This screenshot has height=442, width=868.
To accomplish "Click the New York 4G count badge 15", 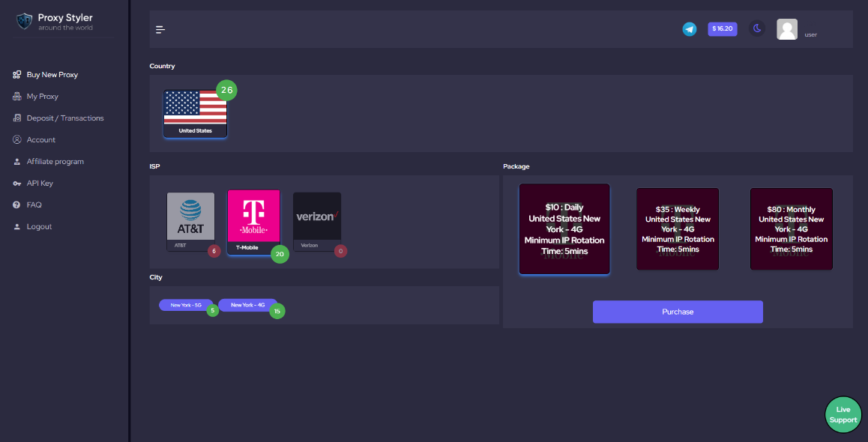I will tap(277, 312).
